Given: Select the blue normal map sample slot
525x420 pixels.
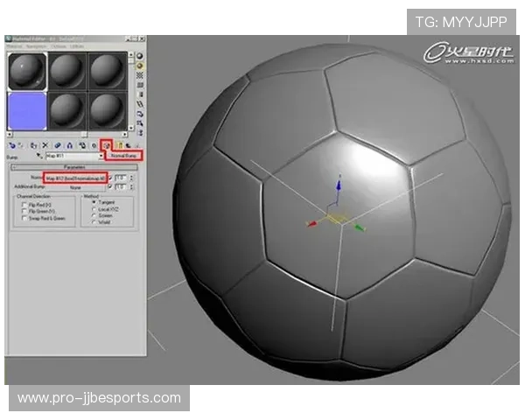Looking at the screenshot, I should (27, 111).
